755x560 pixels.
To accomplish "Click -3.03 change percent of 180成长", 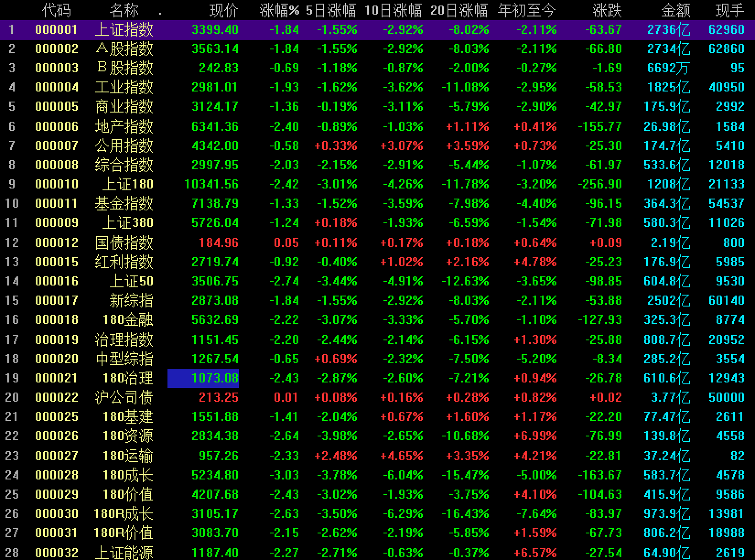I will pos(284,475).
